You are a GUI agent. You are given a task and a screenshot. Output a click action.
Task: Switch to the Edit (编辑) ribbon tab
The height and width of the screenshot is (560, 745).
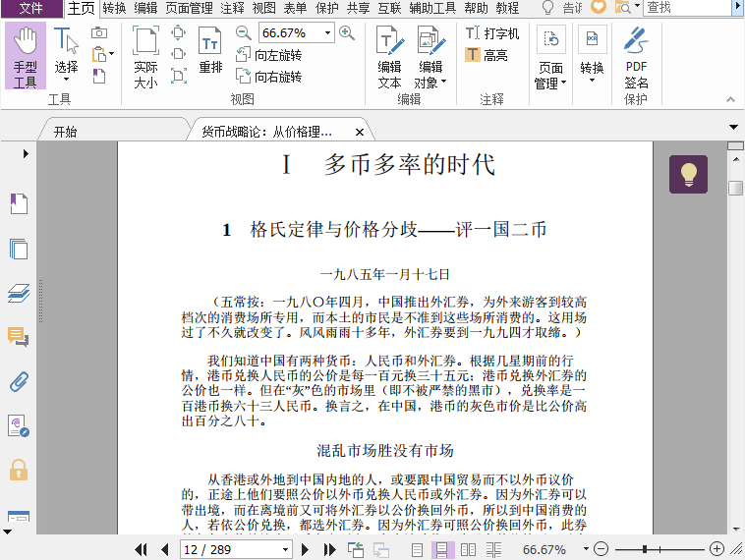tap(145, 8)
